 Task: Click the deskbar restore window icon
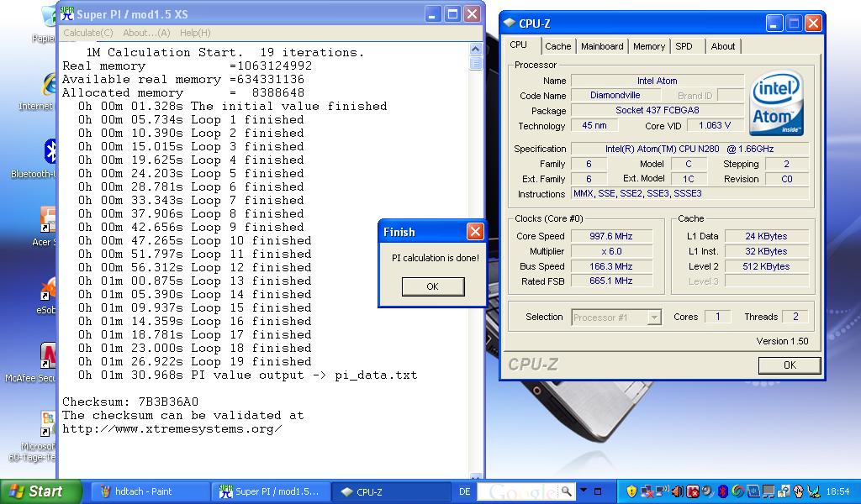(x=598, y=491)
